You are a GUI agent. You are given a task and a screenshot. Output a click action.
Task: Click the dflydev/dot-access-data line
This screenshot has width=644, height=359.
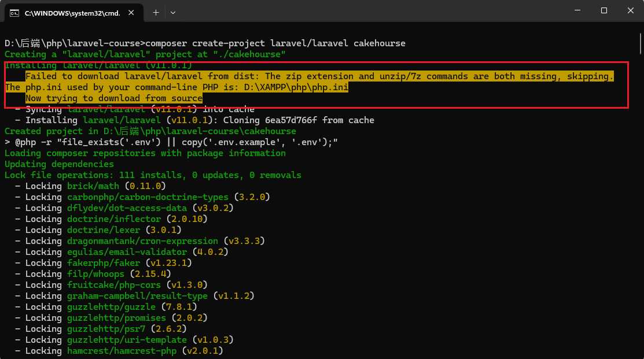coord(124,208)
